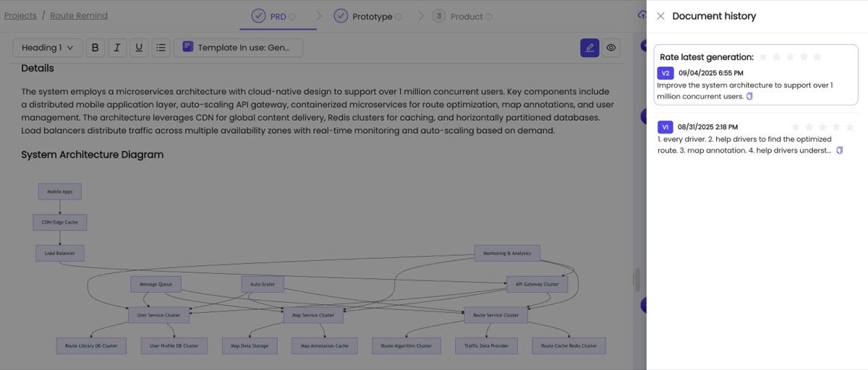Open the Heading 1 style dropdown

[x=47, y=48]
